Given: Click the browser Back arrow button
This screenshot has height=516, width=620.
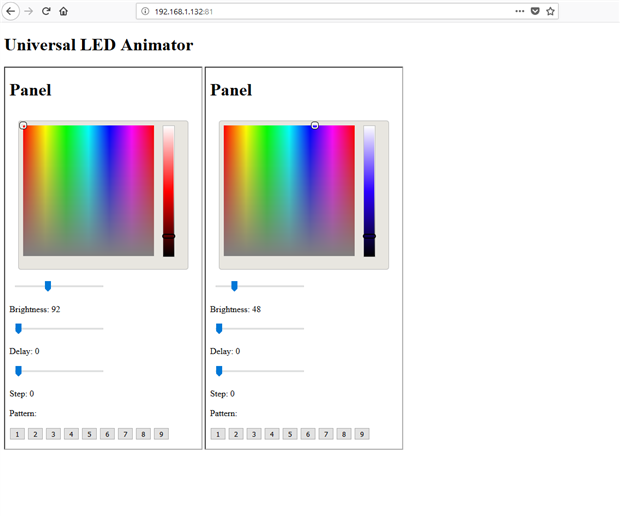Looking at the screenshot, I should point(11,11).
